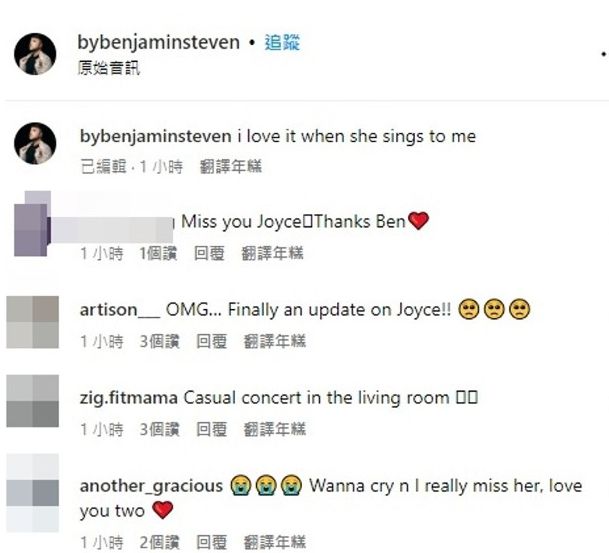Screen dimensions: 609x553
Task: View 3個讚 likes on artison___ comment
Action: (159, 341)
